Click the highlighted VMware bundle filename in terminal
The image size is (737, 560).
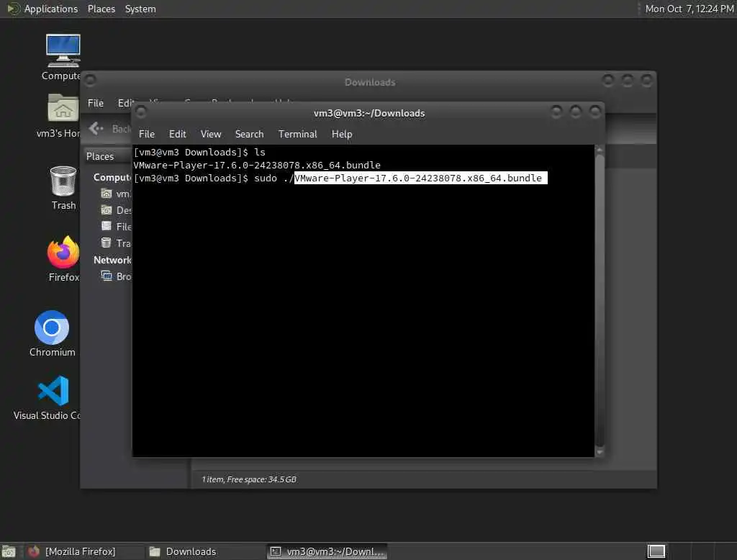[420, 178]
